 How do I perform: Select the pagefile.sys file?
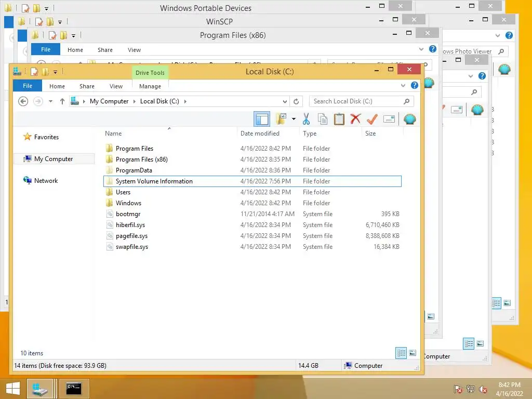point(252,235)
